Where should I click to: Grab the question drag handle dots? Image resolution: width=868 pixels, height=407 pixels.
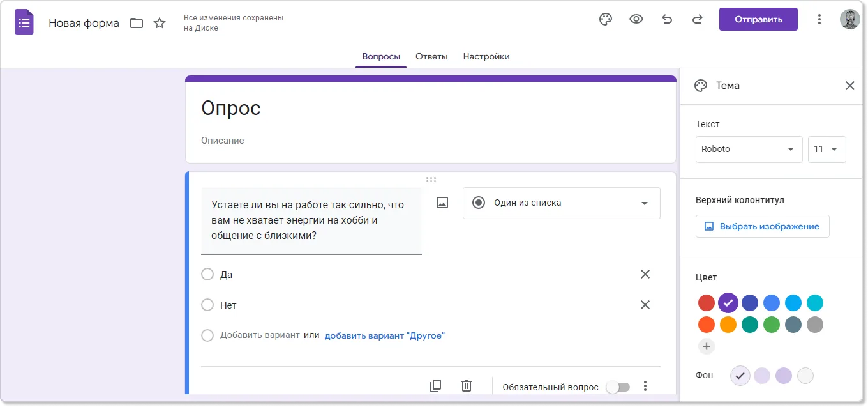tap(431, 180)
